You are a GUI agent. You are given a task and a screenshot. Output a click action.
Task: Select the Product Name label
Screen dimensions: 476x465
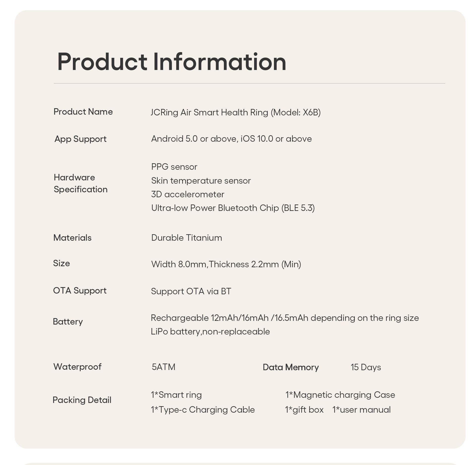pyautogui.click(x=83, y=112)
